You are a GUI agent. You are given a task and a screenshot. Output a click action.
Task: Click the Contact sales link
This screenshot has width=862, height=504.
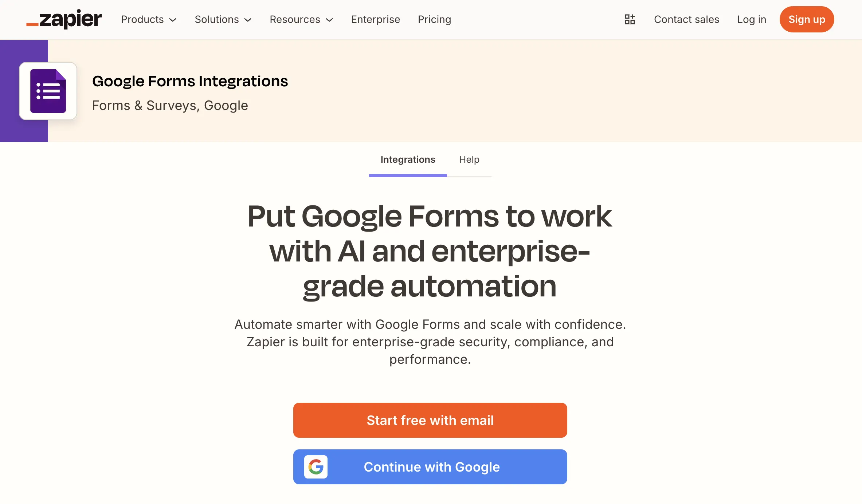click(686, 19)
